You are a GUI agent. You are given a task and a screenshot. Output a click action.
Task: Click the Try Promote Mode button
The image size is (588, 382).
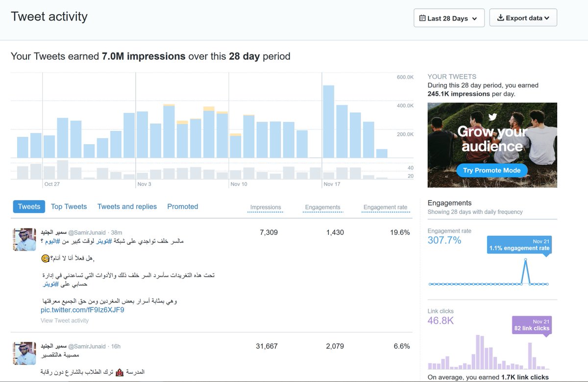click(x=491, y=170)
